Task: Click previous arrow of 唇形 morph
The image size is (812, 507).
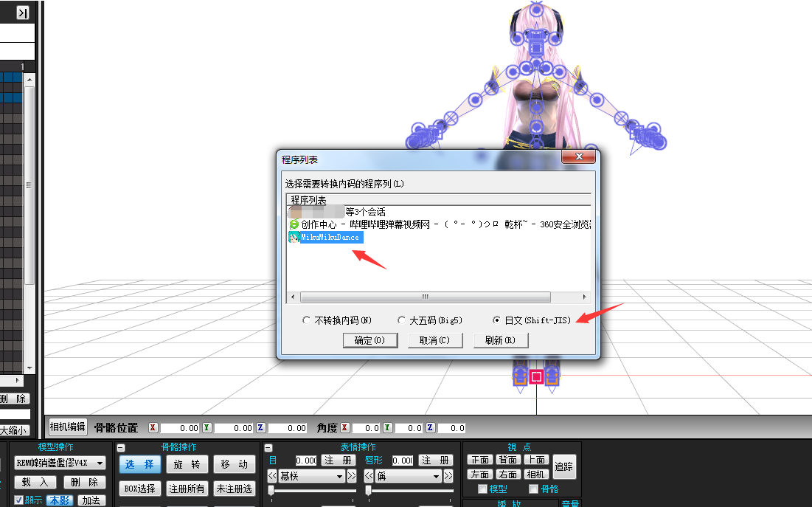Action: (x=369, y=476)
